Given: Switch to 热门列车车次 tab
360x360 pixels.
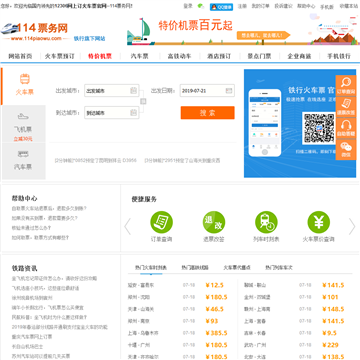Looking at the screenshot, I should coord(279,268).
